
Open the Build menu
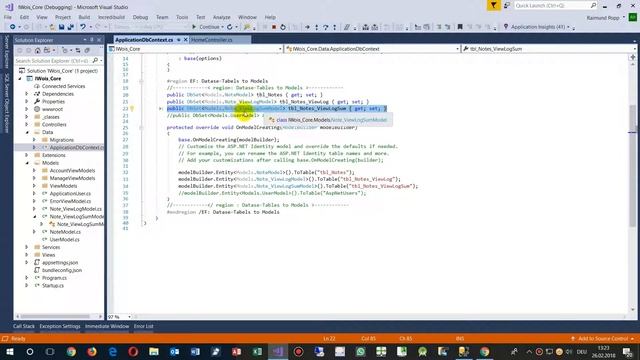[x=84, y=17]
